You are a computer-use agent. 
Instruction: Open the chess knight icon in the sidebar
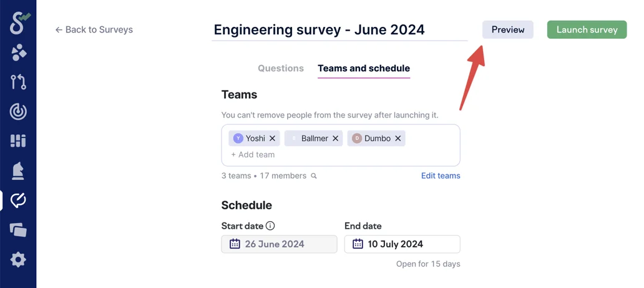(x=18, y=171)
